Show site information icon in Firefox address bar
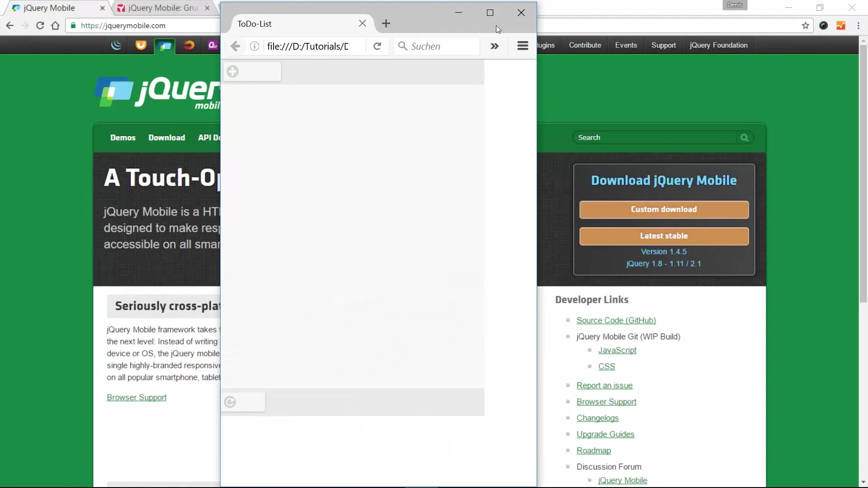This screenshot has height=488, width=868. tap(255, 46)
